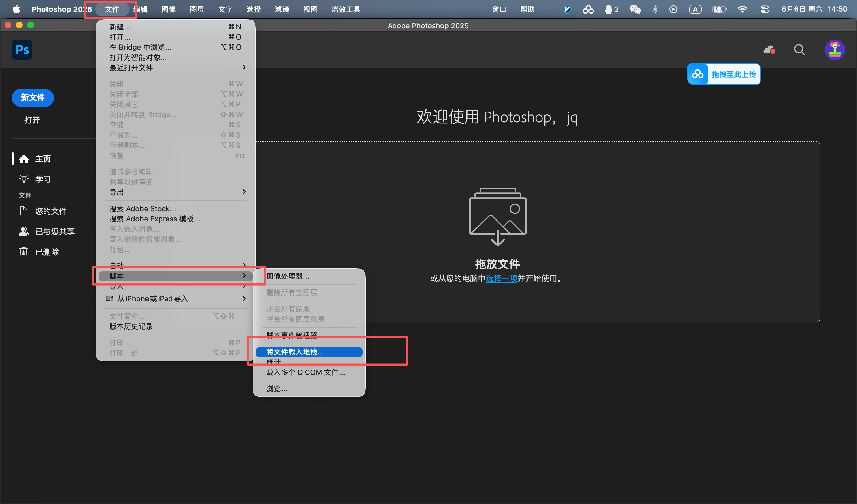This screenshot has height=504, width=857.
Task: Click the Photoshop Ps logo icon
Action: [x=22, y=50]
